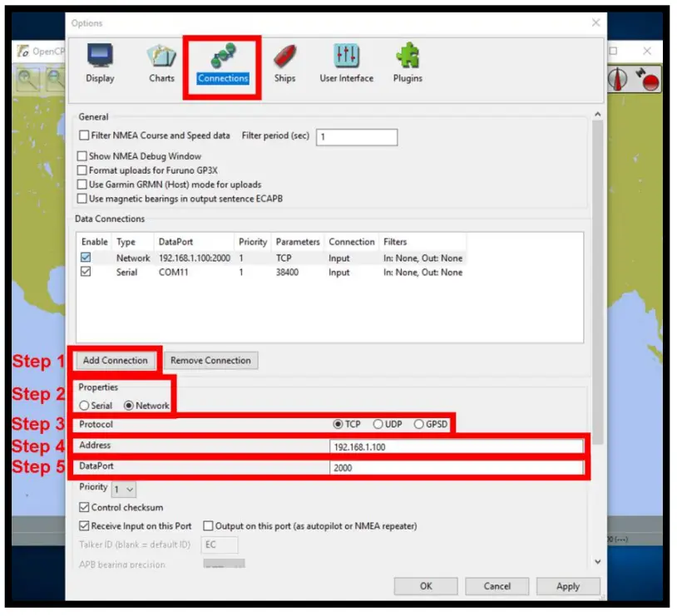The image size is (677, 616).
Task: Click the Connection column header
Action: pyautogui.click(x=352, y=242)
